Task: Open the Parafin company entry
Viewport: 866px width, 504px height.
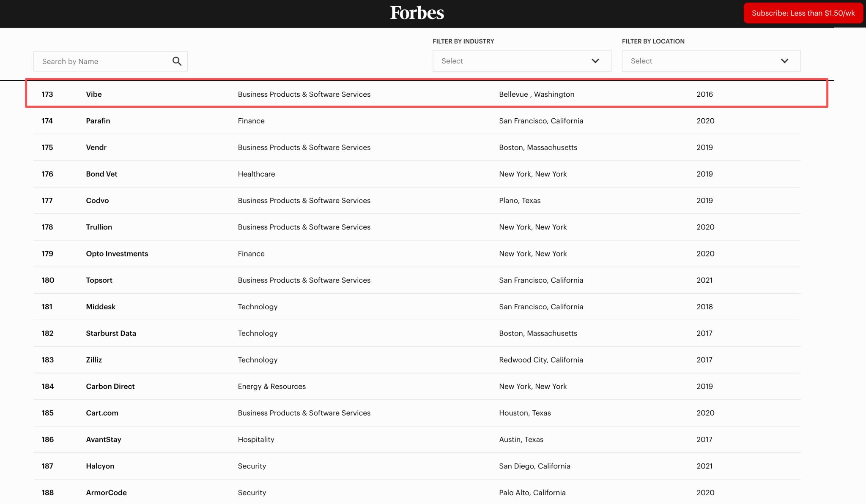Action: [98, 121]
